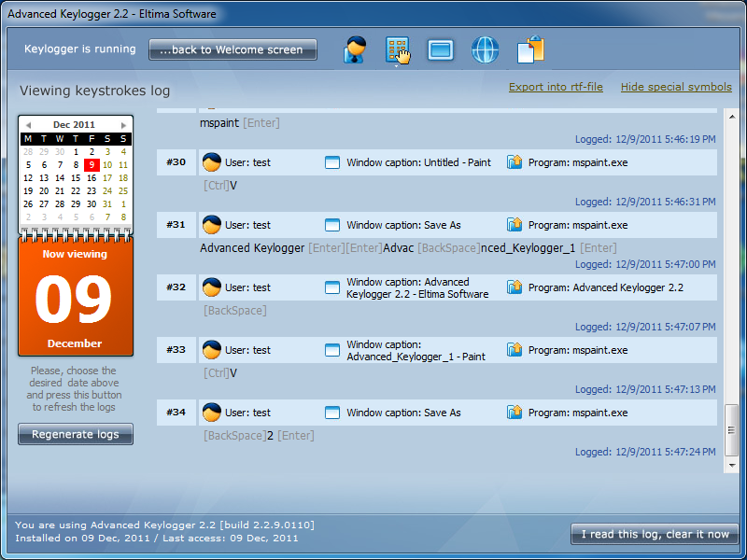The width and height of the screenshot is (747, 560).
Task: Select December 9 in the calendar
Action: [92, 165]
